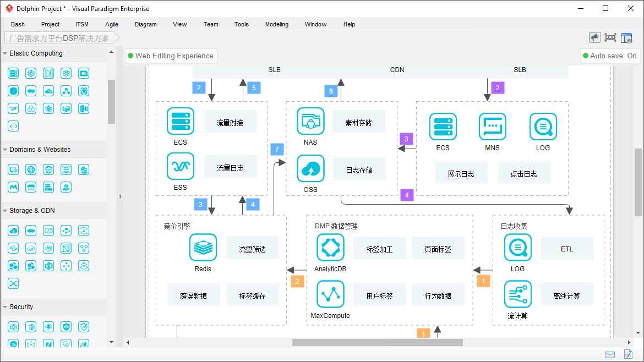The image size is (644, 362).
Task: Select the 素材存储 label box
Action: [358, 122]
